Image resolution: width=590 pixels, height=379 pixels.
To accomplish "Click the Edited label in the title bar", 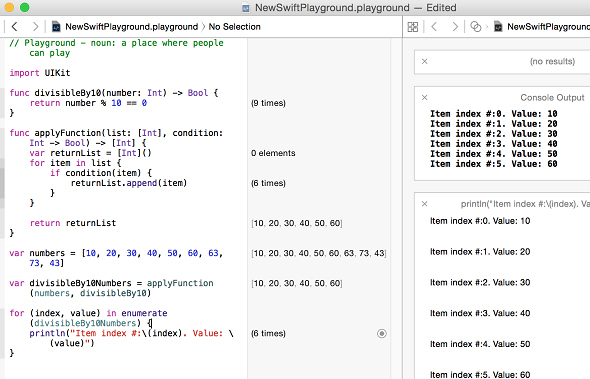I will point(441,8).
